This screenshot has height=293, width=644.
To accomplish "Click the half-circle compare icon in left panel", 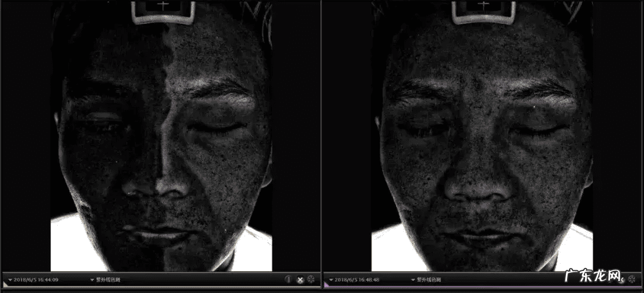I will [x=288, y=279].
